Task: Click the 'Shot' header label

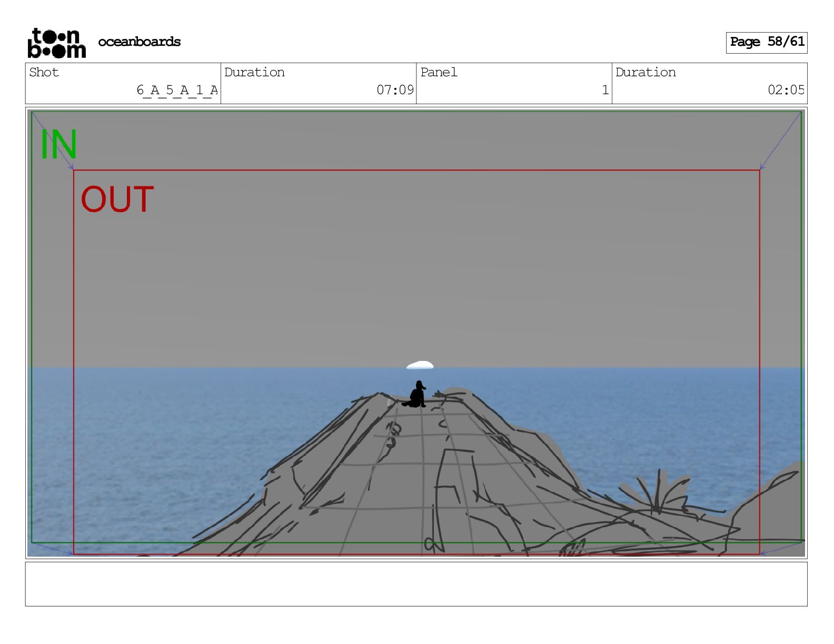Action: point(44,72)
